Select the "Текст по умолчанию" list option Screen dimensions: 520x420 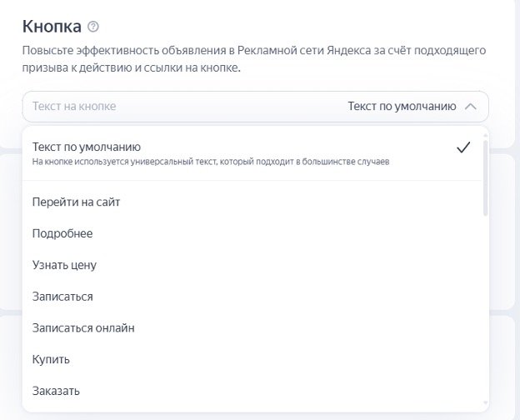point(87,147)
